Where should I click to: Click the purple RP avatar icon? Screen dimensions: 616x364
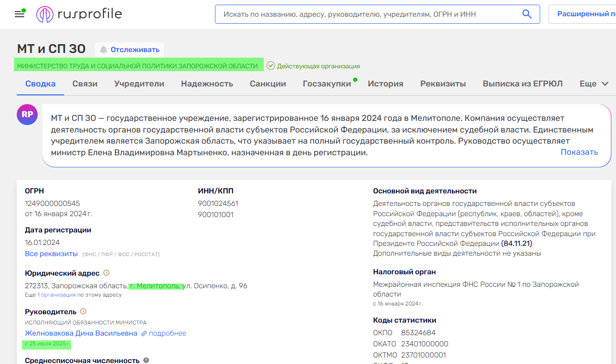27,114
